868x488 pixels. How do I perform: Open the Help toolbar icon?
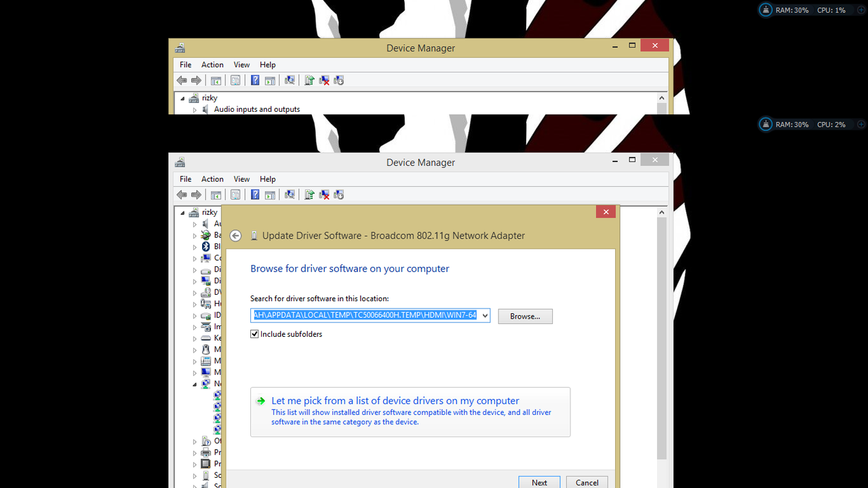[x=254, y=195]
